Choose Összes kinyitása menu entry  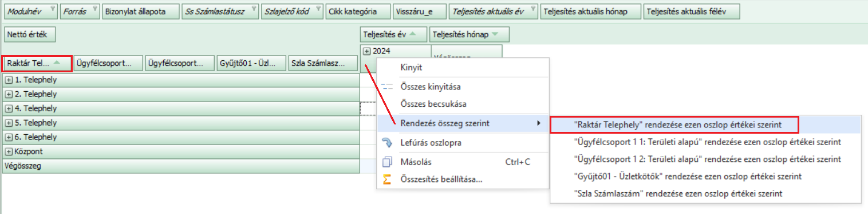pos(463,87)
